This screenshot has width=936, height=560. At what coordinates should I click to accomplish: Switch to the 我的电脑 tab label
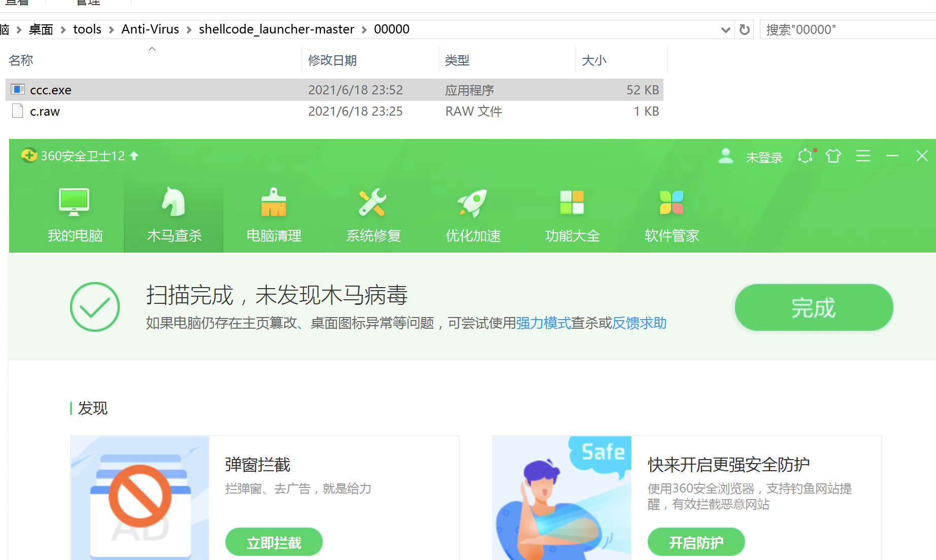(x=75, y=235)
